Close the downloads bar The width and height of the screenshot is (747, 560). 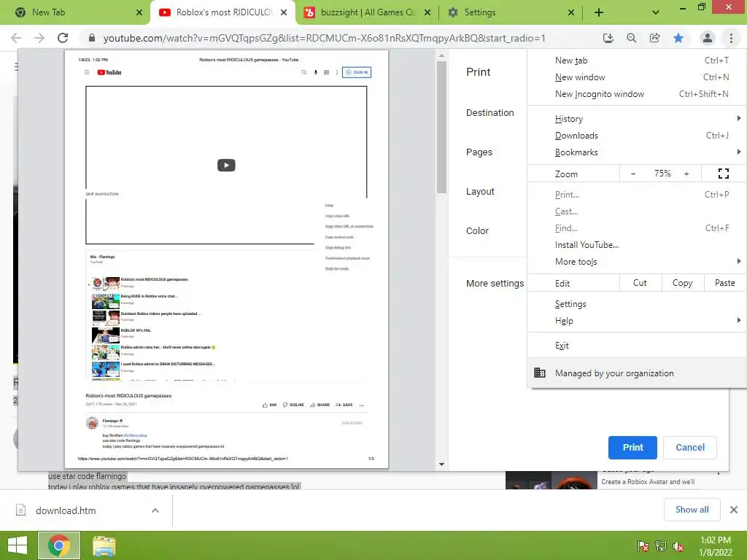tap(734, 510)
